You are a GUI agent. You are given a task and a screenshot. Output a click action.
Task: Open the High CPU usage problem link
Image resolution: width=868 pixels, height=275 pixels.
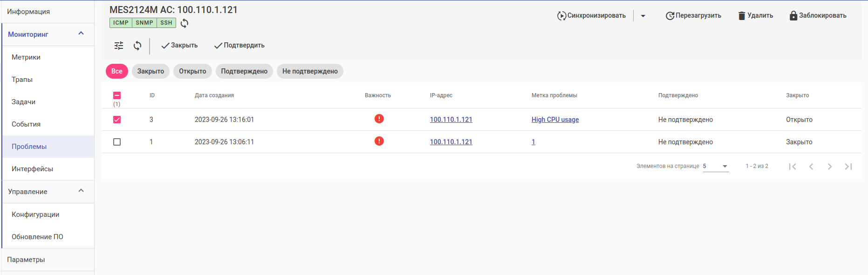point(555,120)
